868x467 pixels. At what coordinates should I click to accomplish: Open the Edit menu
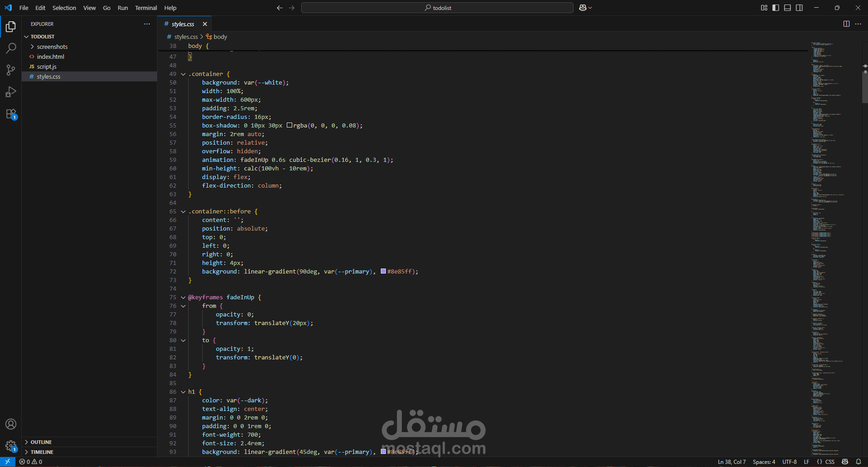point(40,8)
